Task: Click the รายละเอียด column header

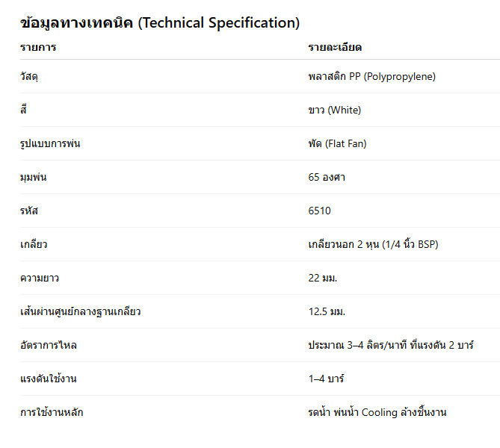Action: coord(335,48)
